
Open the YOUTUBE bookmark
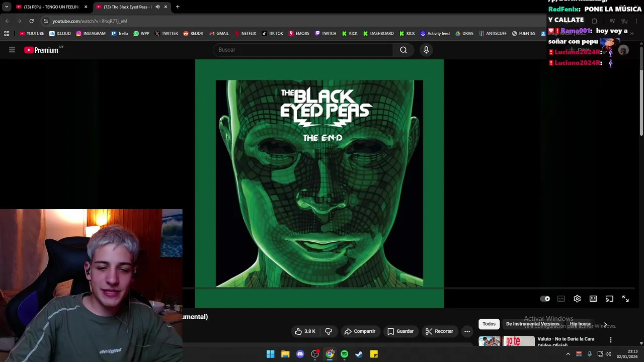(x=32, y=34)
